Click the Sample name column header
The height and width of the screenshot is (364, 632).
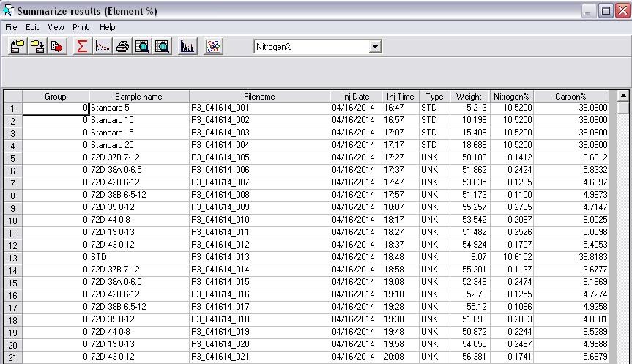[138, 96]
